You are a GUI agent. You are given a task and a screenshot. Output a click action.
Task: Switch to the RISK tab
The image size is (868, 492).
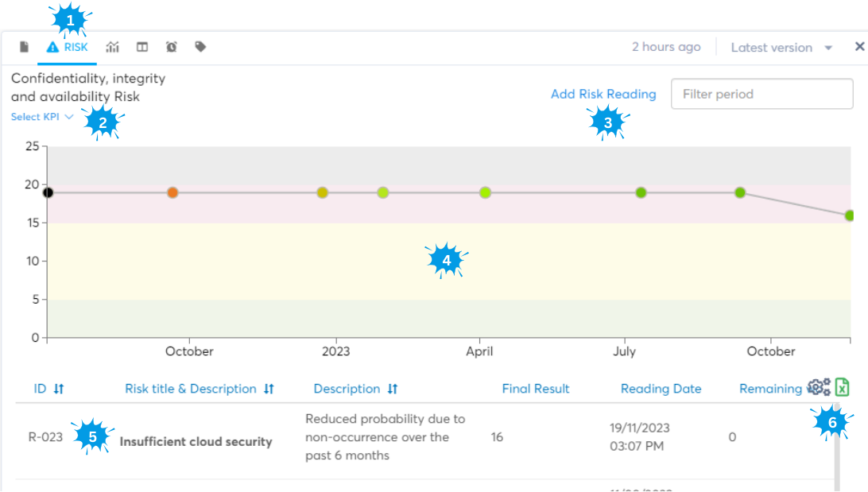(68, 48)
